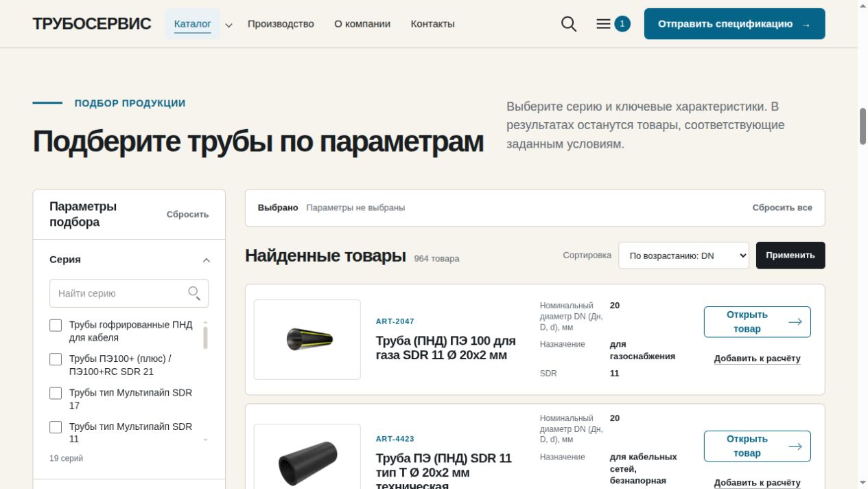Click the ТРУБОСЕРВИС logo
This screenshot has width=868, height=489.
click(92, 24)
